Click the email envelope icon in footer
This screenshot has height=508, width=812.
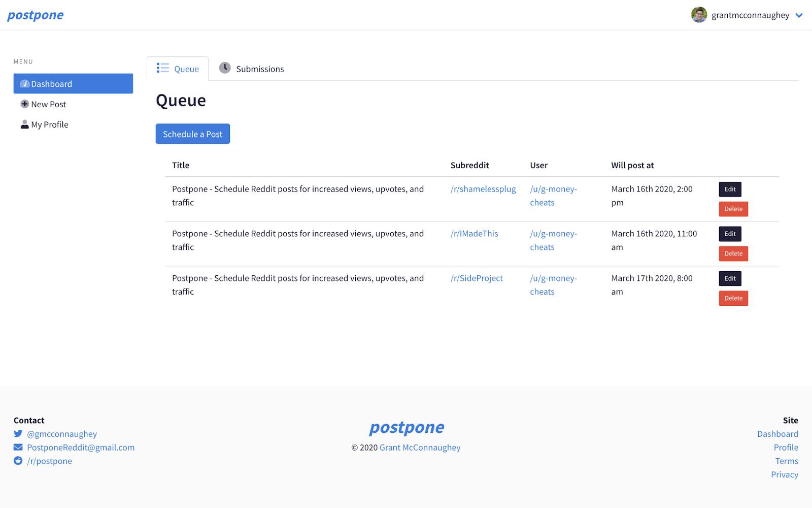(18, 448)
